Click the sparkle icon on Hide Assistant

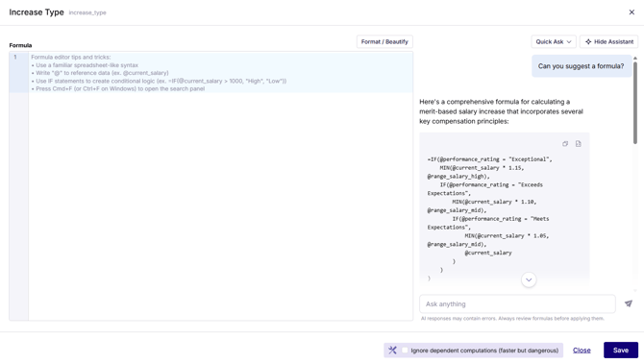pyautogui.click(x=588, y=42)
